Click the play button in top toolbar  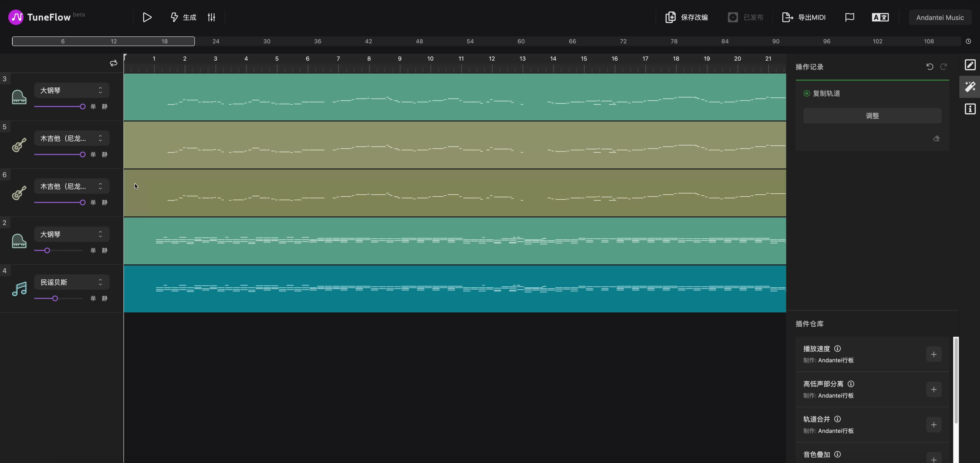coord(147,17)
